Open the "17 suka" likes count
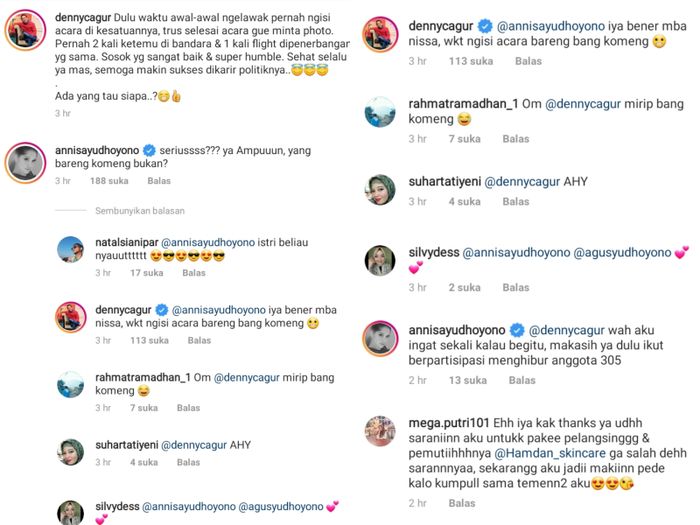Screen dimensions: 700x525 coord(146,273)
